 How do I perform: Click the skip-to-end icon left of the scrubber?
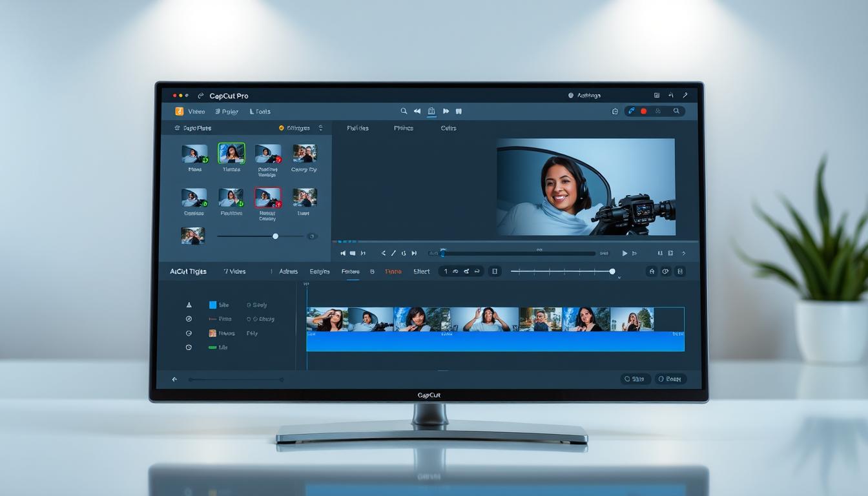(x=414, y=253)
